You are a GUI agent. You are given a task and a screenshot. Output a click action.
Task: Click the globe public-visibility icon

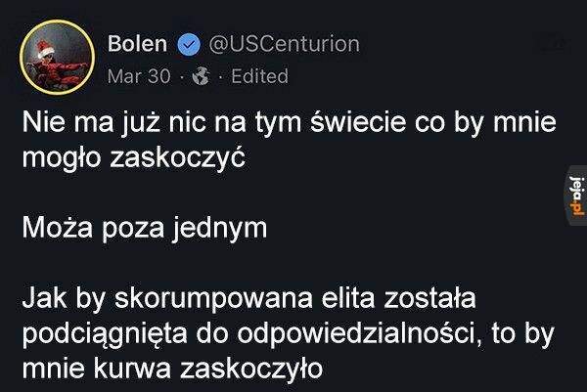201,76
